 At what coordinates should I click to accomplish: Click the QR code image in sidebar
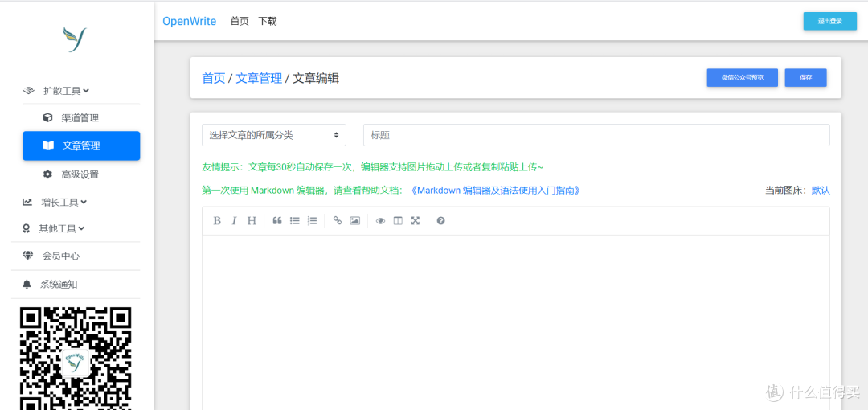click(x=76, y=359)
